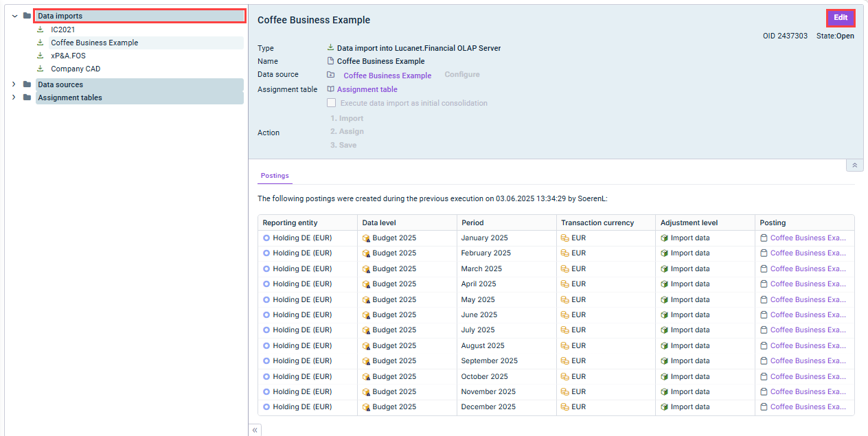
Task: Click the Reporting entity column header
Action: [308, 222]
